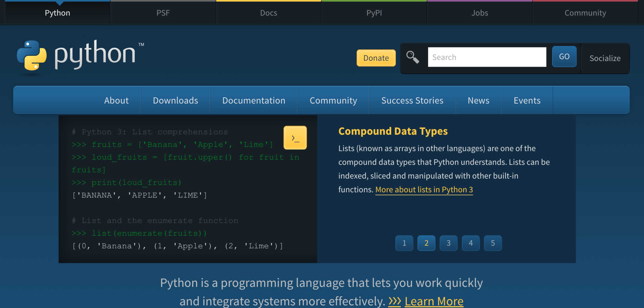The height and width of the screenshot is (308, 644).
Task: Follow 'More about lists in Python 3' link
Action: click(x=424, y=190)
